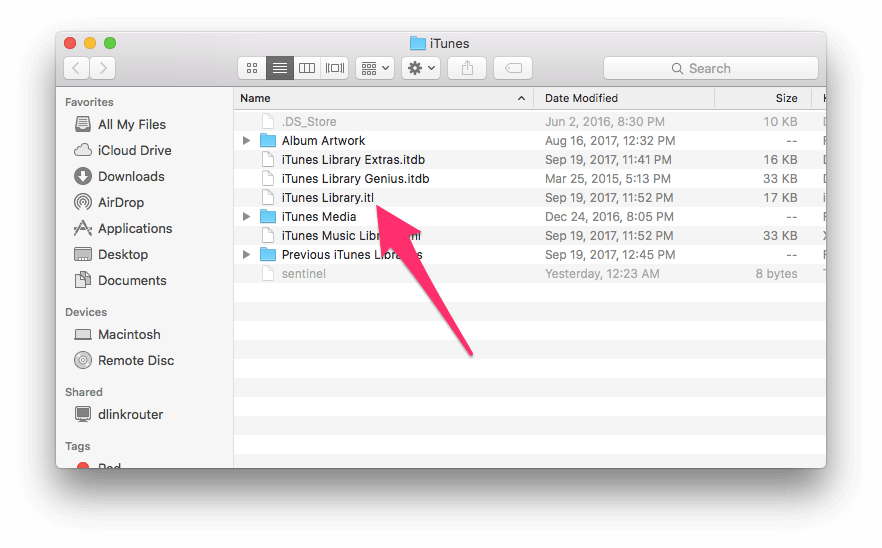Click the Edit Tags toolbar button

pyautogui.click(x=513, y=68)
